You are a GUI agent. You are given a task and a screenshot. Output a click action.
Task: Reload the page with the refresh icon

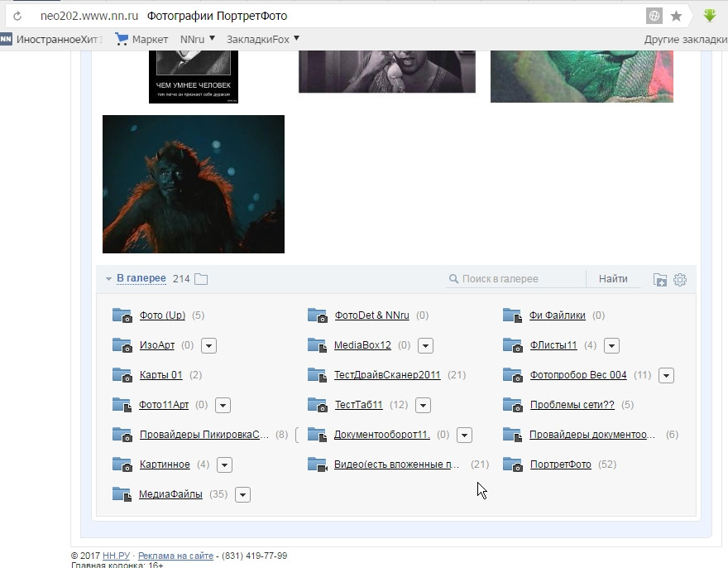17,17
